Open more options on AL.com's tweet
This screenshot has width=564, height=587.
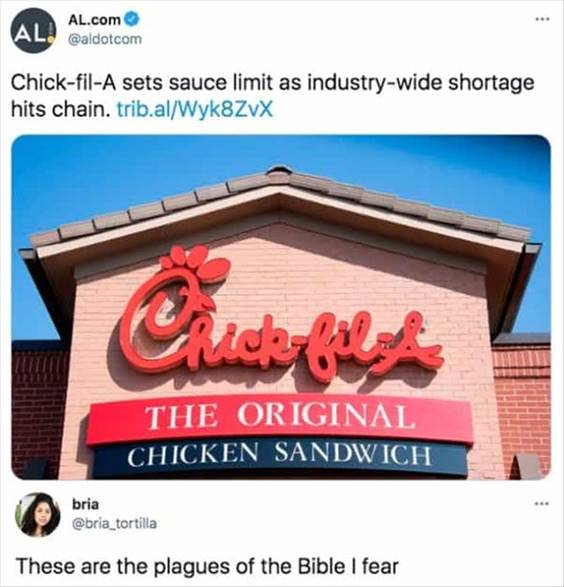click(542, 18)
